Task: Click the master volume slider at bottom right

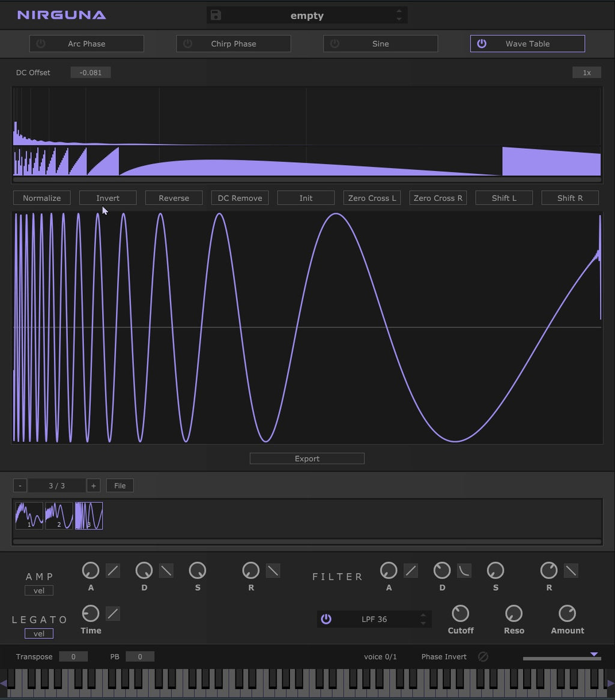Action: 562,658
